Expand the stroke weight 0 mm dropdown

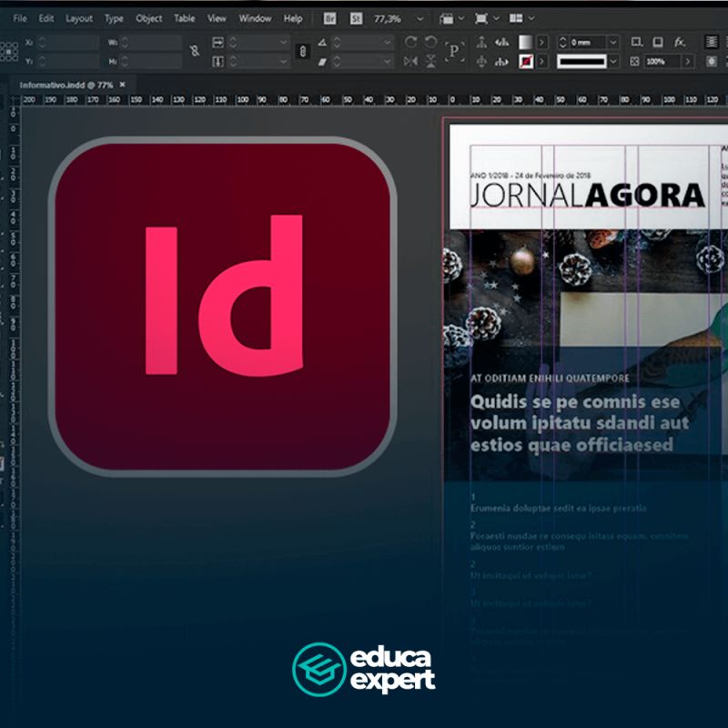pos(612,42)
